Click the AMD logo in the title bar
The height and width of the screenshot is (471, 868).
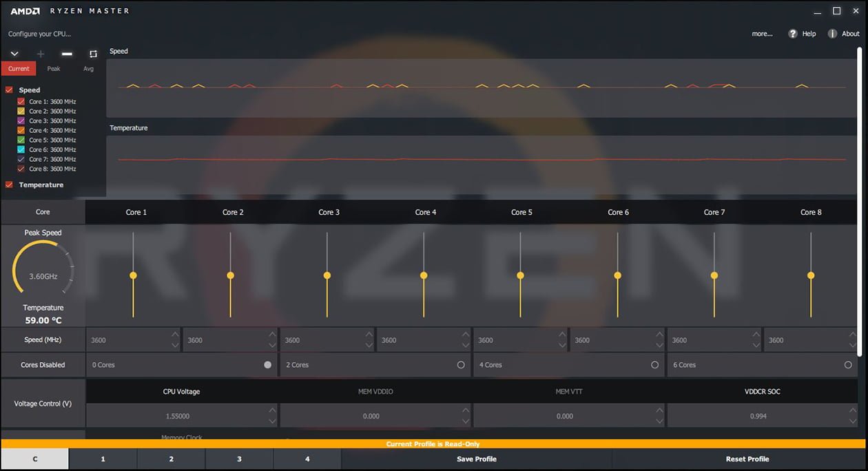(x=26, y=10)
